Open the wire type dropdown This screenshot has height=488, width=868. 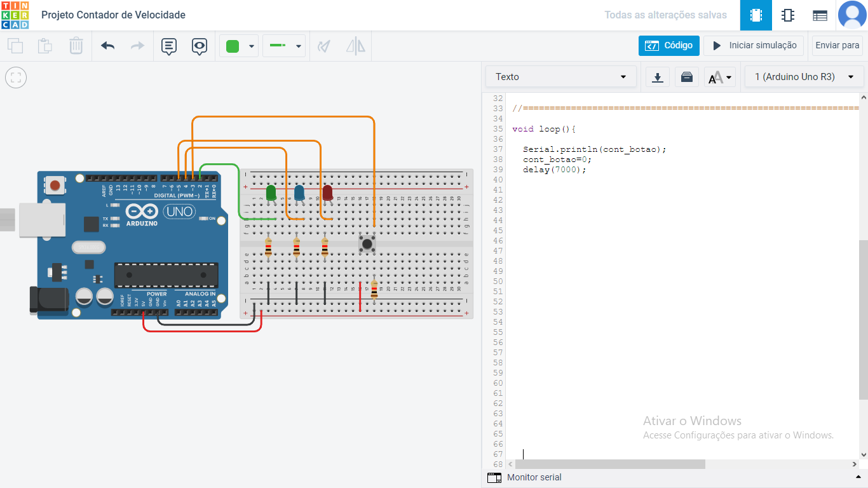pyautogui.click(x=284, y=46)
